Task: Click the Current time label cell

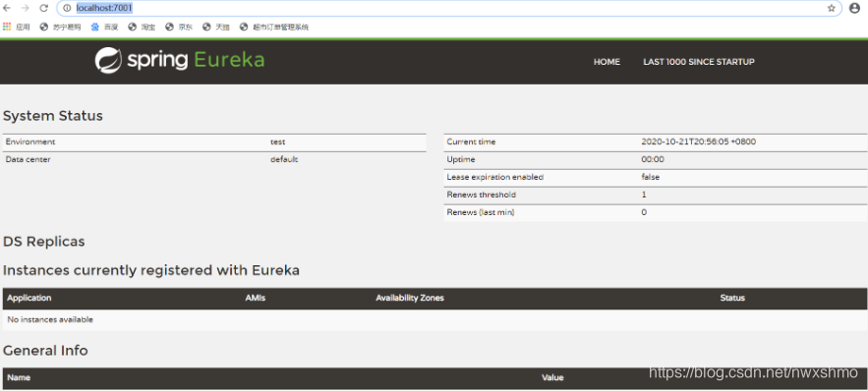Action: pos(471,142)
